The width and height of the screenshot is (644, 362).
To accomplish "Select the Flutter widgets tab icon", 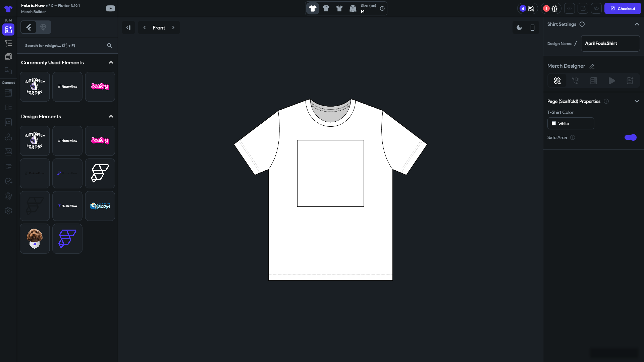I will click(x=29, y=27).
